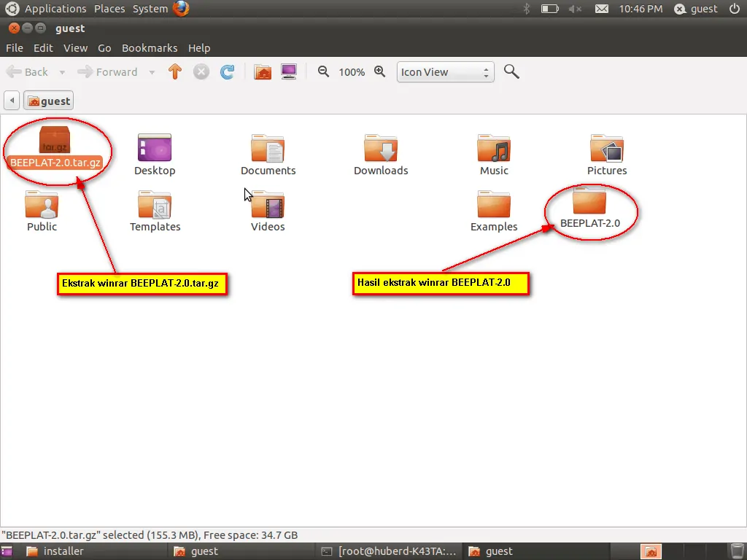
Task: Select the extracted BEEPLAT-2.0 folder
Action: 589,208
